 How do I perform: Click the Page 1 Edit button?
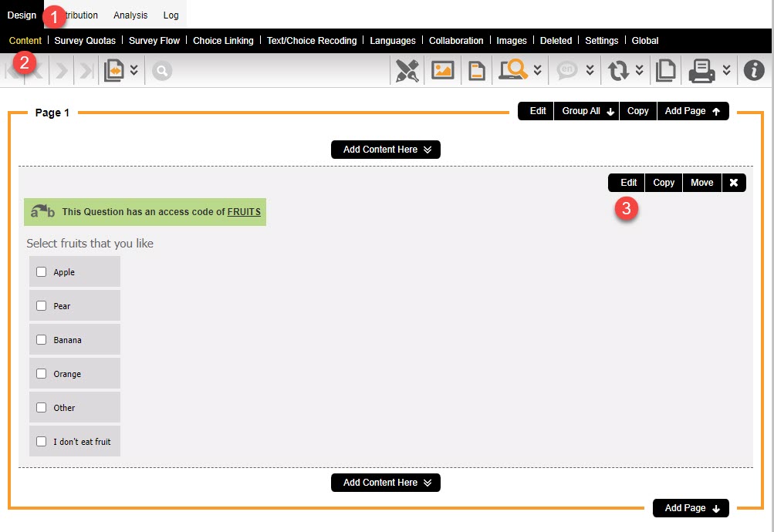(536, 111)
